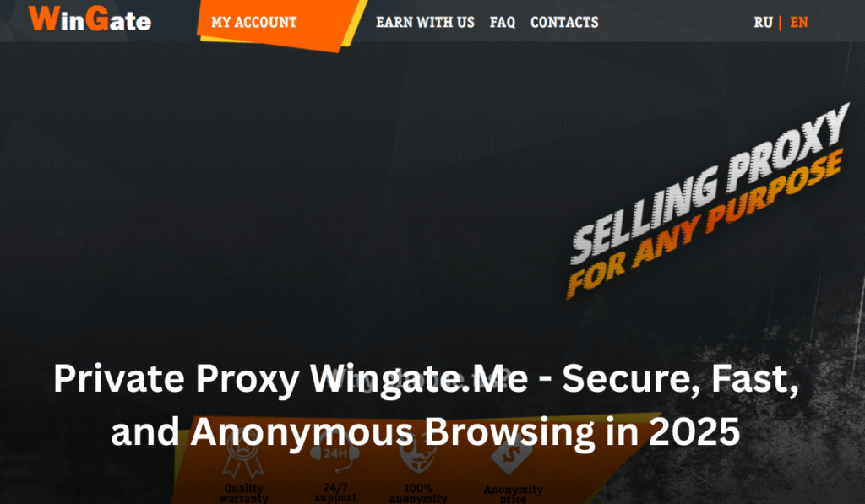Open the MY ACCOUNT tab
Viewport: 865px width, 504px height.
253,22
